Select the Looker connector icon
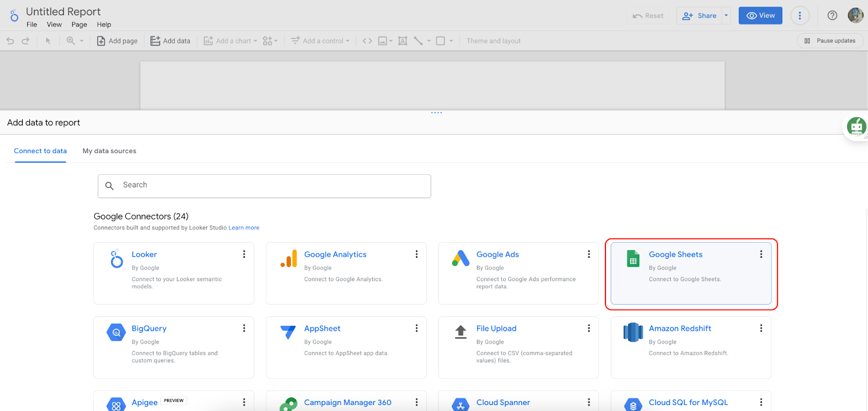868x411 pixels. point(117,259)
